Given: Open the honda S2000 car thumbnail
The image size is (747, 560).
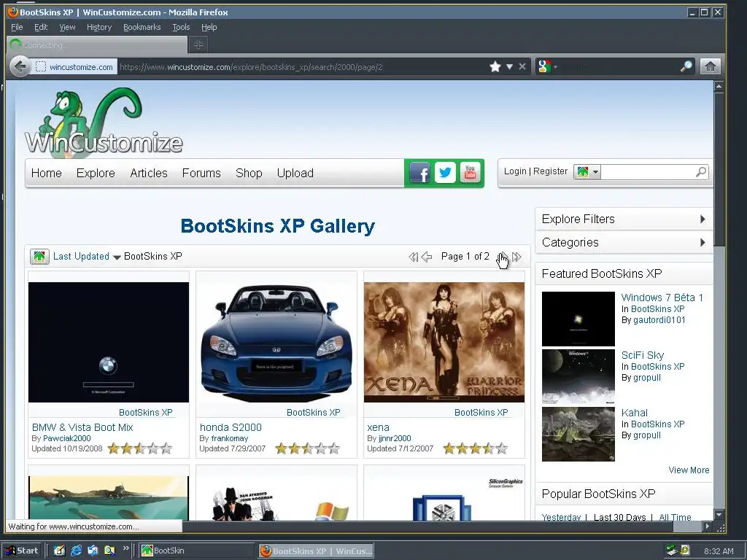Looking at the screenshot, I should [x=276, y=343].
